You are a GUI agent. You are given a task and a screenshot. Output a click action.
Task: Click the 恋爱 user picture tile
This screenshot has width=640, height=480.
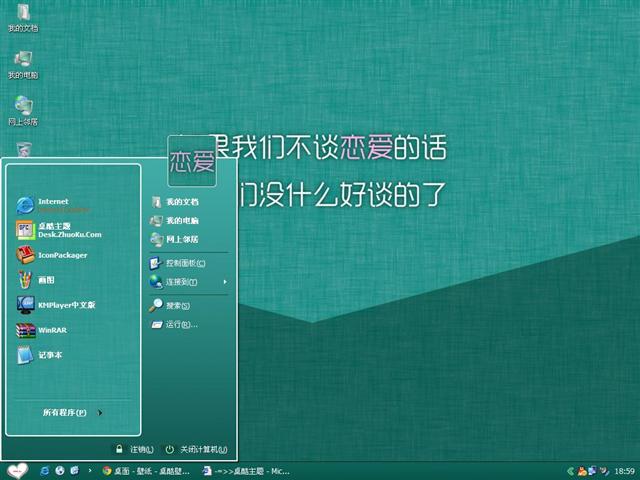tap(192, 161)
